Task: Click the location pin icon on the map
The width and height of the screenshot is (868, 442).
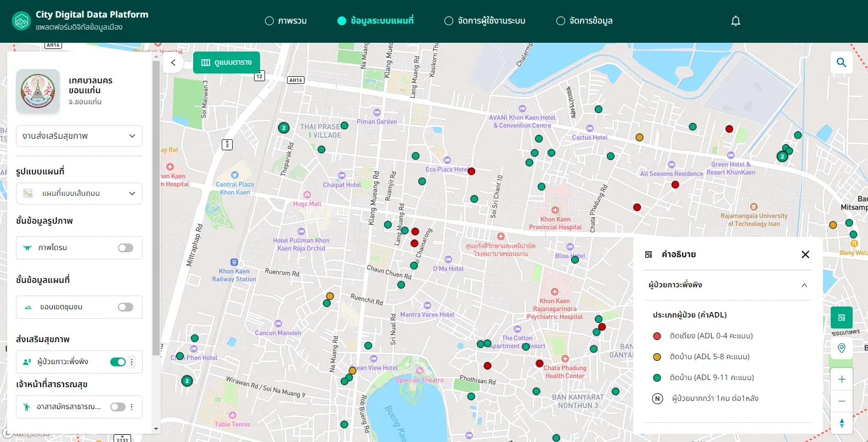Action: pos(842,348)
